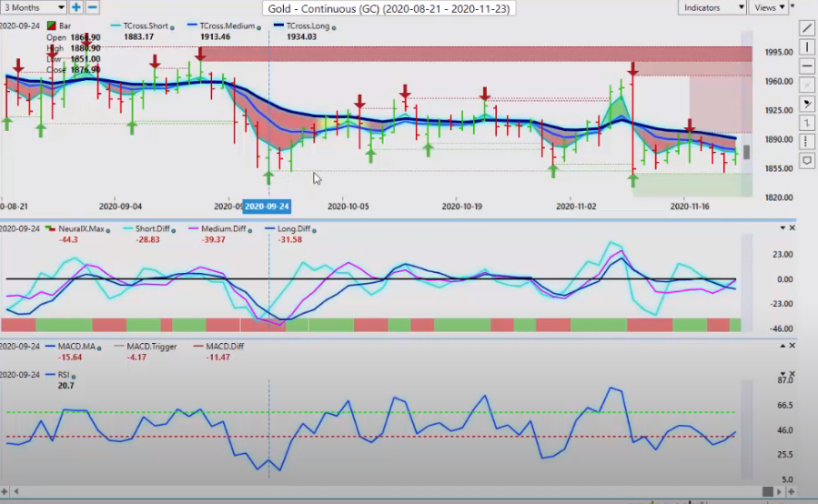Select the dotted vertical line tool
Image resolution: width=818 pixels, height=504 pixels.
tap(807, 141)
